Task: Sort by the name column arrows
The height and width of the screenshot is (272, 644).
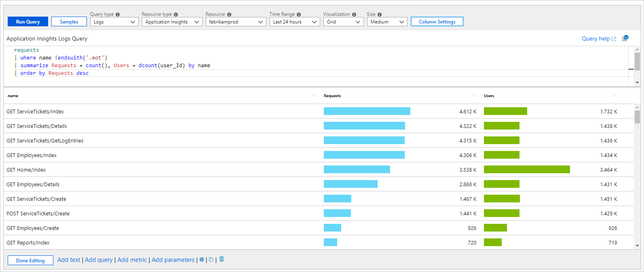Action: click(x=314, y=96)
